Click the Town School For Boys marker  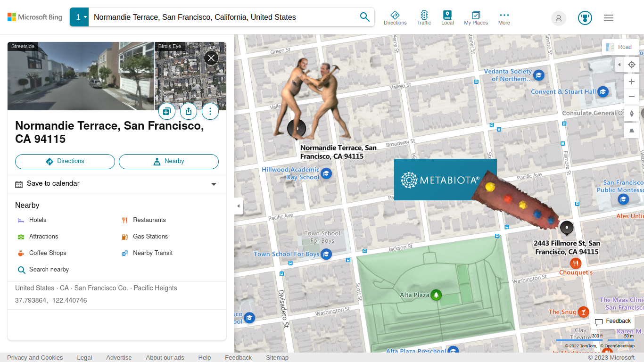pos(326,255)
